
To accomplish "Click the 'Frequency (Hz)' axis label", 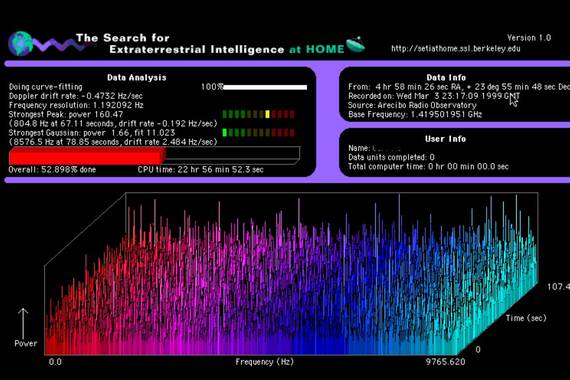I will pos(265,362).
